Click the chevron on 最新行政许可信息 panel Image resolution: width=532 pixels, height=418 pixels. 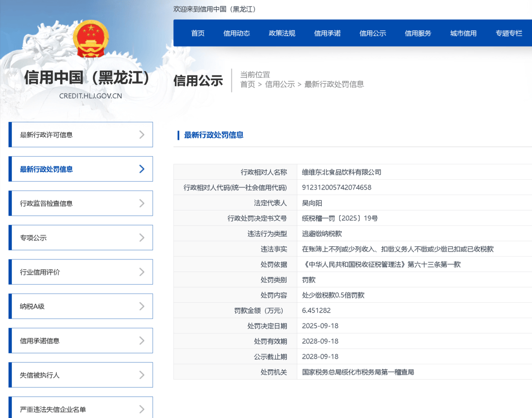point(142,134)
